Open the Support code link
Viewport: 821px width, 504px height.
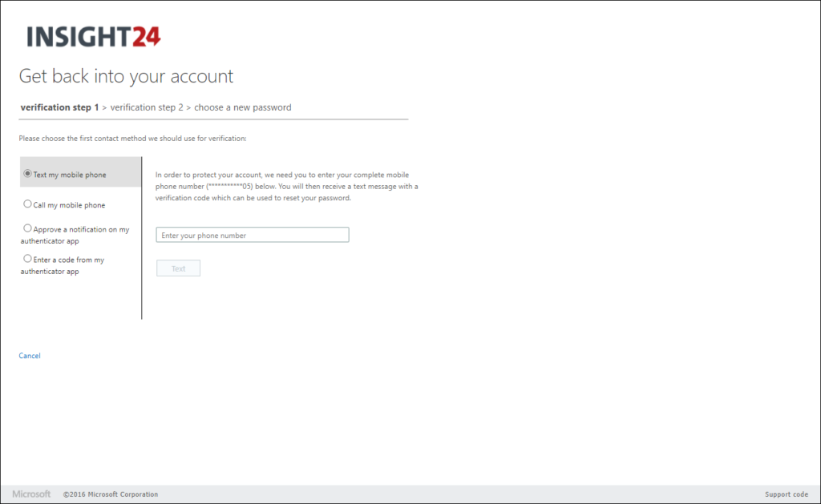tap(786, 494)
